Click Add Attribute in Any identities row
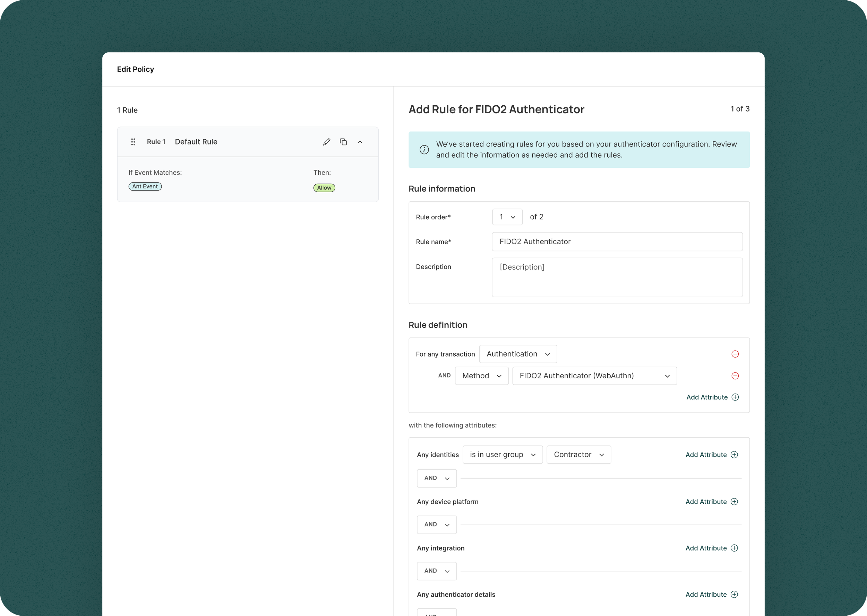Image resolution: width=867 pixels, height=616 pixels. click(x=706, y=455)
